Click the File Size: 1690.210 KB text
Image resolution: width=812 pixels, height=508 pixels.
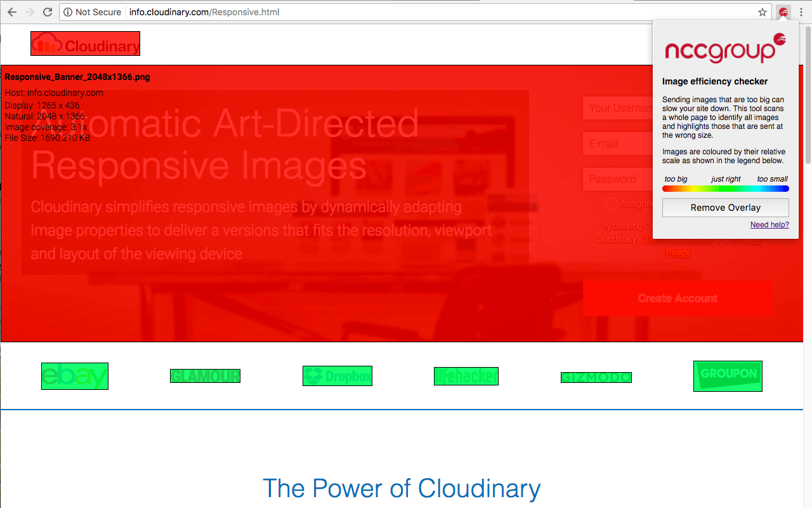(x=48, y=137)
